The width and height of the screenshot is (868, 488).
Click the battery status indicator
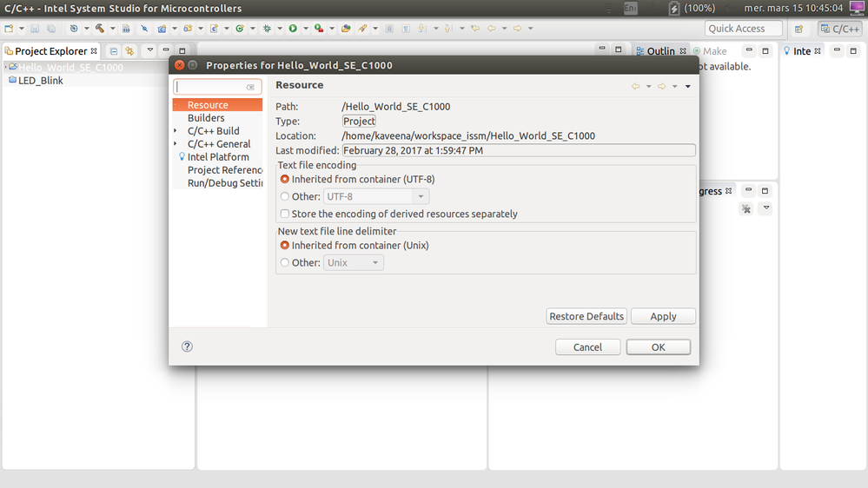[x=692, y=8]
